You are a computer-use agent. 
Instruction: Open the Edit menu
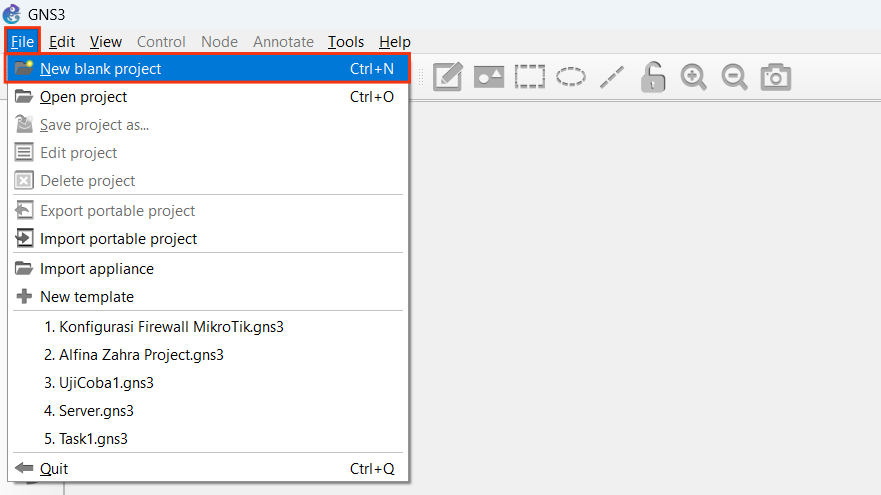pos(62,42)
